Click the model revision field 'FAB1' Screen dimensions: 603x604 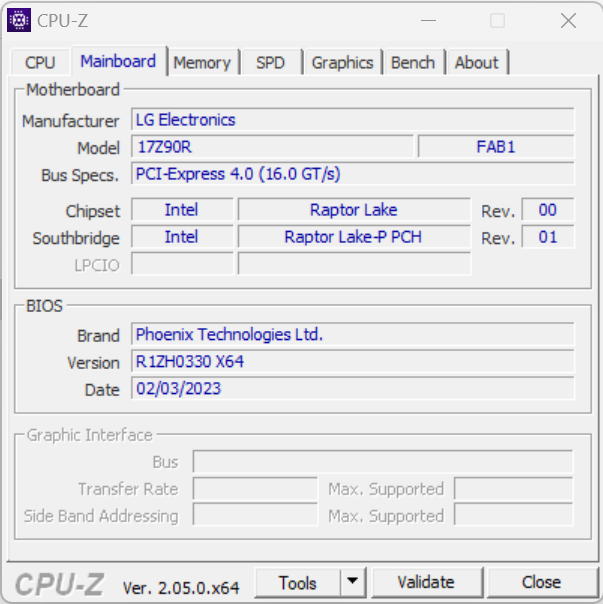click(496, 147)
